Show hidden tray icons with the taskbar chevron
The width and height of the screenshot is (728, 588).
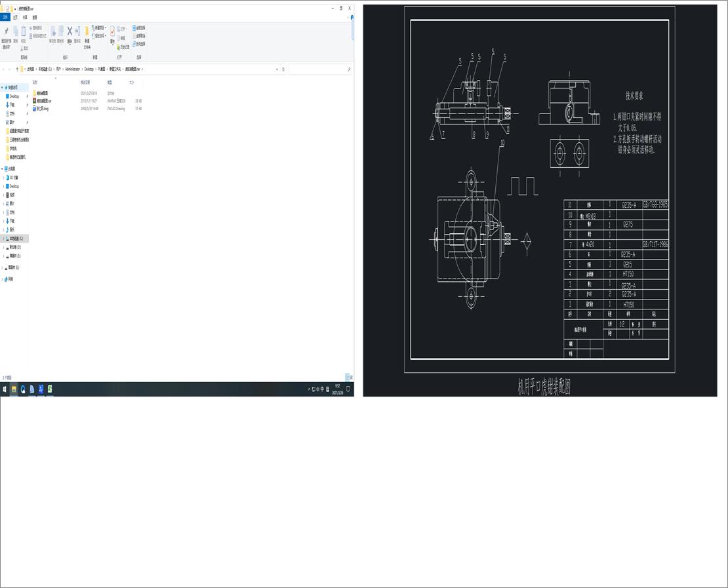click(x=309, y=389)
